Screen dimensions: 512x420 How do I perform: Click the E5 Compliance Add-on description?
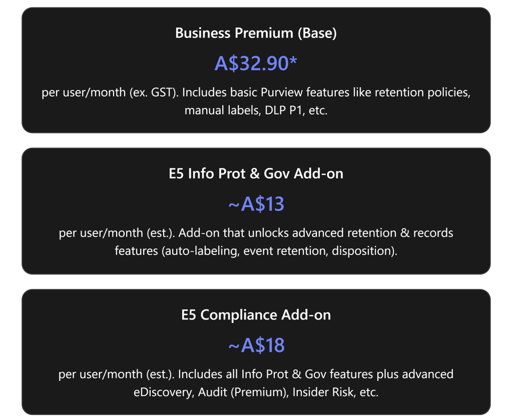pyautogui.click(x=256, y=383)
